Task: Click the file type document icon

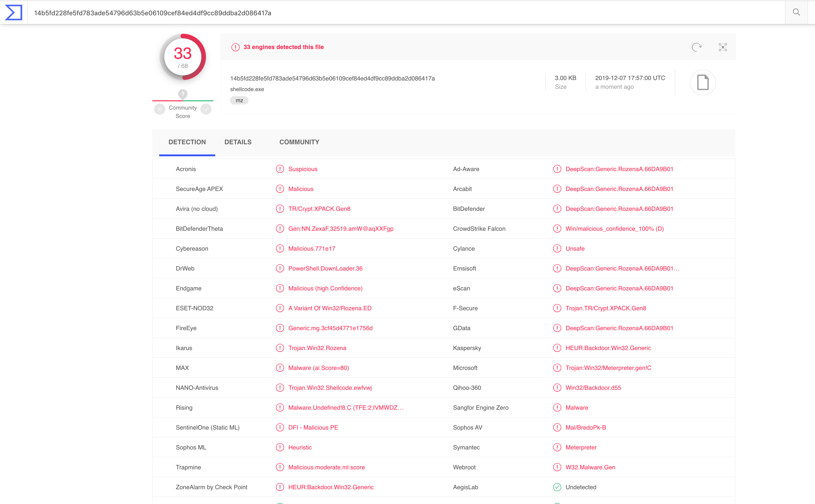Action: (x=703, y=82)
